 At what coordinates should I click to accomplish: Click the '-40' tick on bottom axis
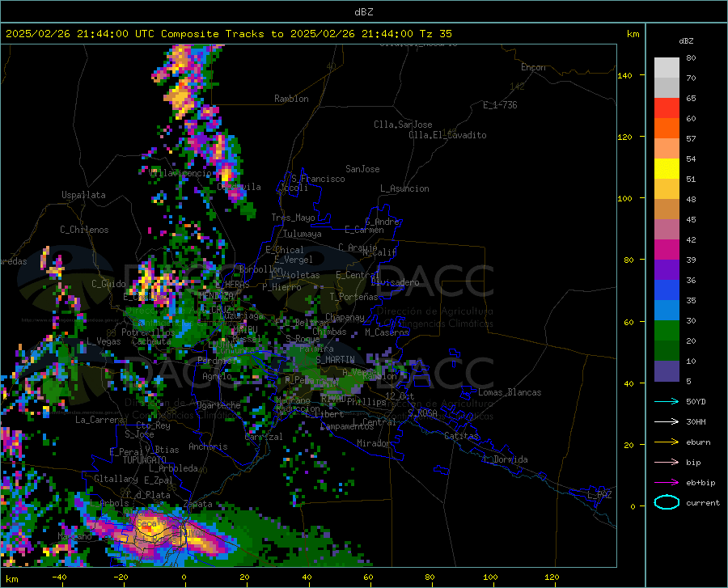coord(59,577)
